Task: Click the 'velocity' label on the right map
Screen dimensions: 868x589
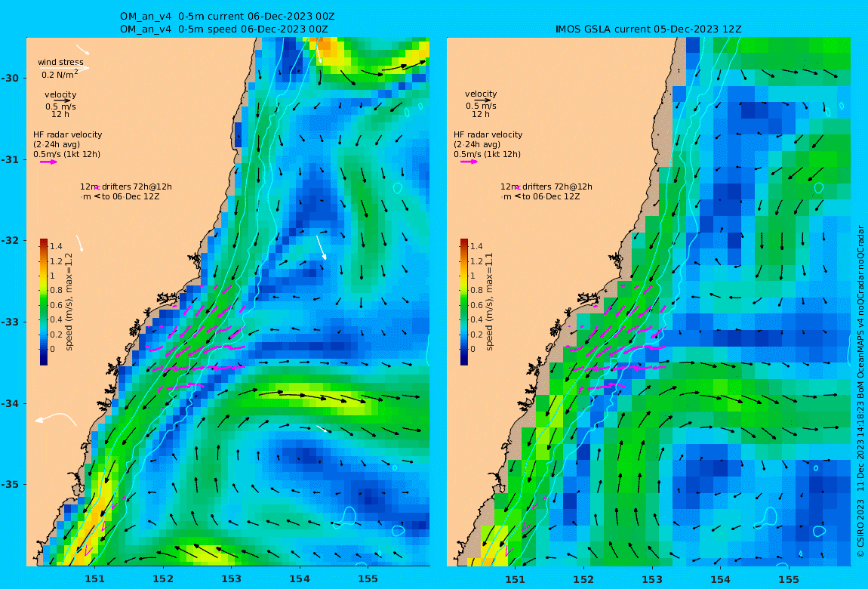Action: coord(481,94)
